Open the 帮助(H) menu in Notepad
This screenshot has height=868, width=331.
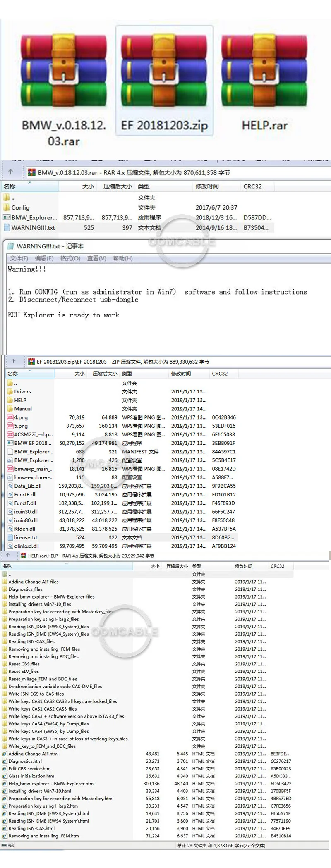coord(123,258)
